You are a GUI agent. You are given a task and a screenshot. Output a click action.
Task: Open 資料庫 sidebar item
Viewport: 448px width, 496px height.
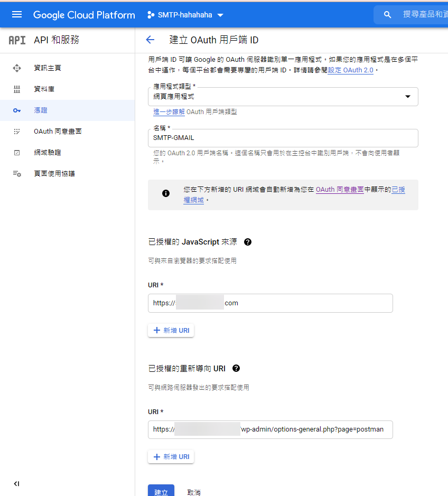(68, 89)
